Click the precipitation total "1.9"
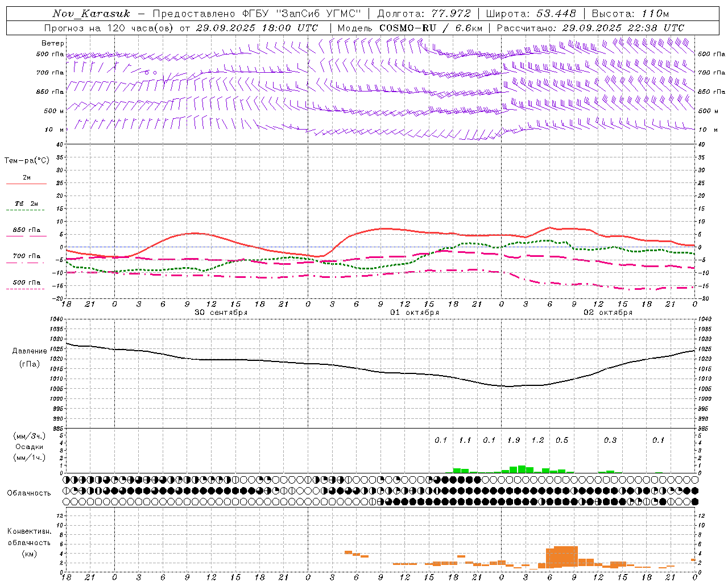The height and width of the screenshot is (582, 728). [x=514, y=440]
